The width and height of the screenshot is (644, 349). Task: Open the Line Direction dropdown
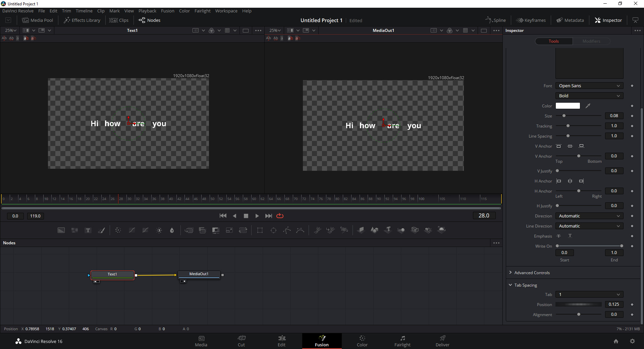[589, 226]
